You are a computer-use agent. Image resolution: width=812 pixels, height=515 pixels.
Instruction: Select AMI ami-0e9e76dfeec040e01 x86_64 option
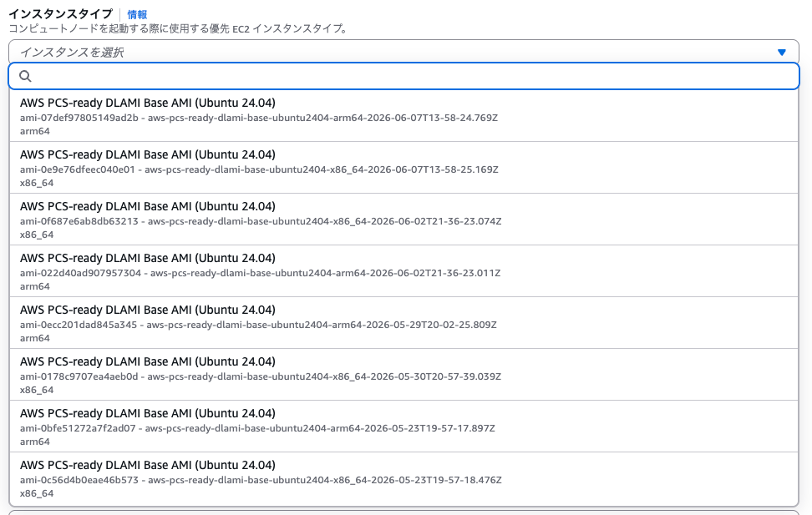404,168
